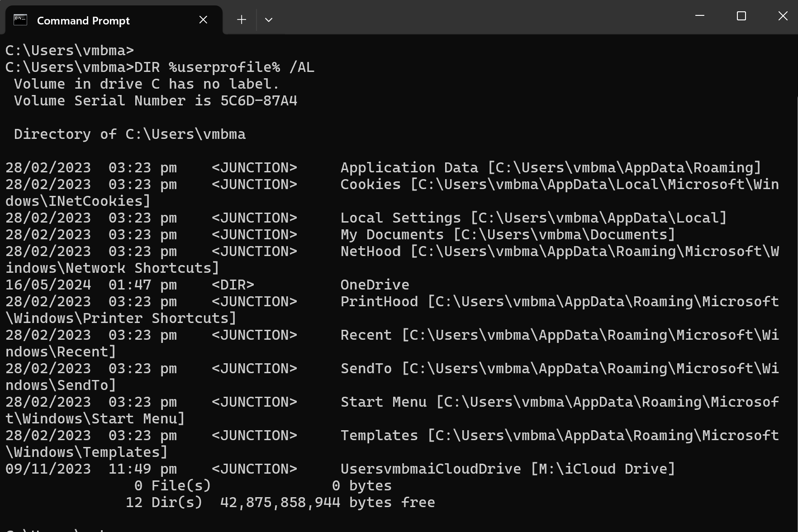Click the Volume Serial Number line
Image resolution: width=798 pixels, height=532 pixels.
click(156, 101)
